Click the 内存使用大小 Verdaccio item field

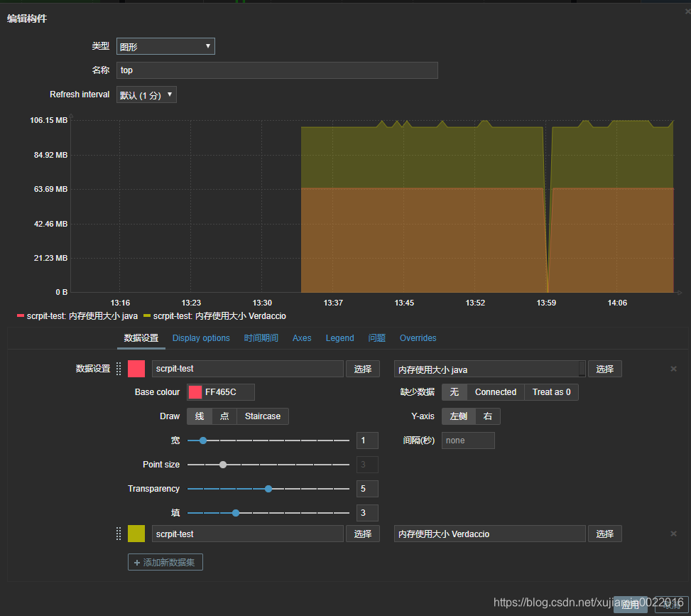(x=489, y=534)
